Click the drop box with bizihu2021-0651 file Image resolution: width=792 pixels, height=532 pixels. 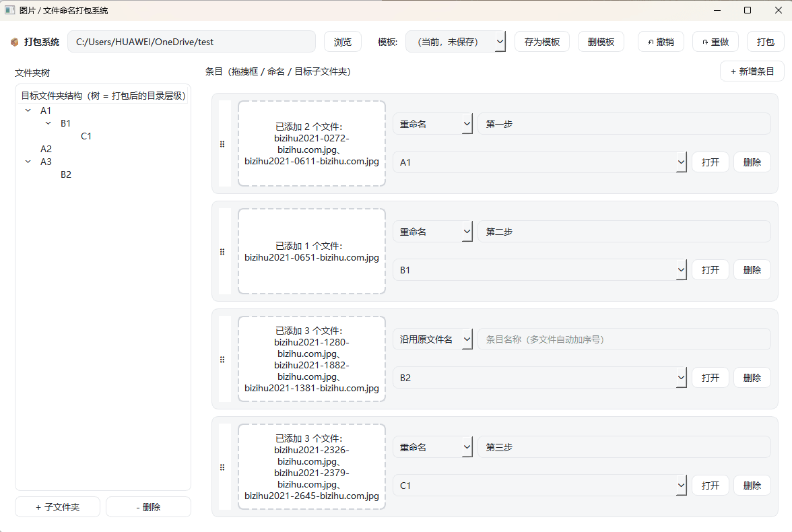(x=312, y=251)
